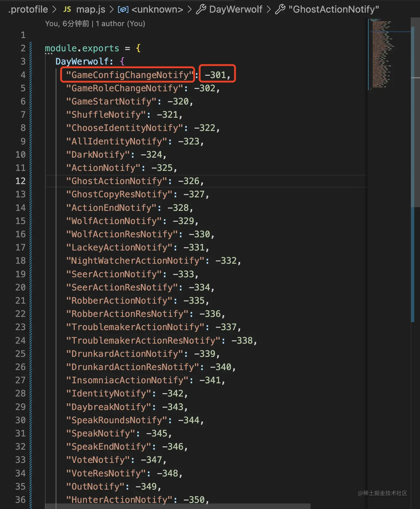Image resolution: width=420 pixels, height=509 pixels.
Task: Click the "SpeakRoundsNotify" key
Action: [117, 420]
